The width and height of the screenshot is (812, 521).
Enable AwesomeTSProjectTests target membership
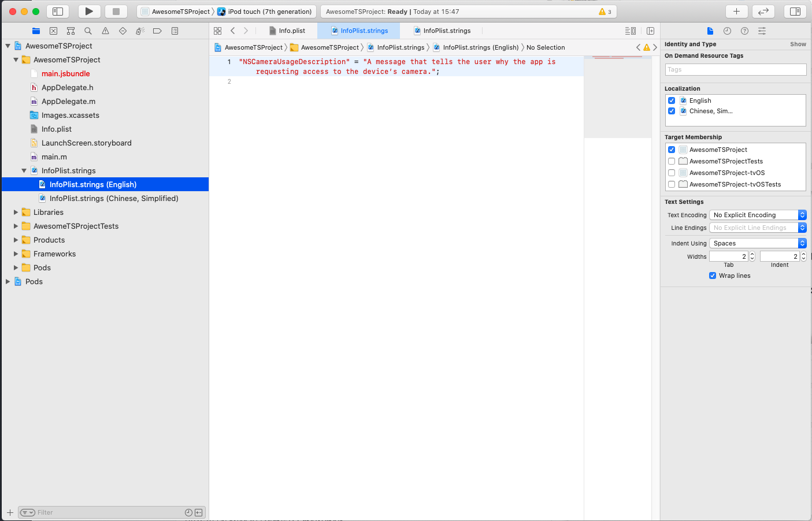coord(672,161)
